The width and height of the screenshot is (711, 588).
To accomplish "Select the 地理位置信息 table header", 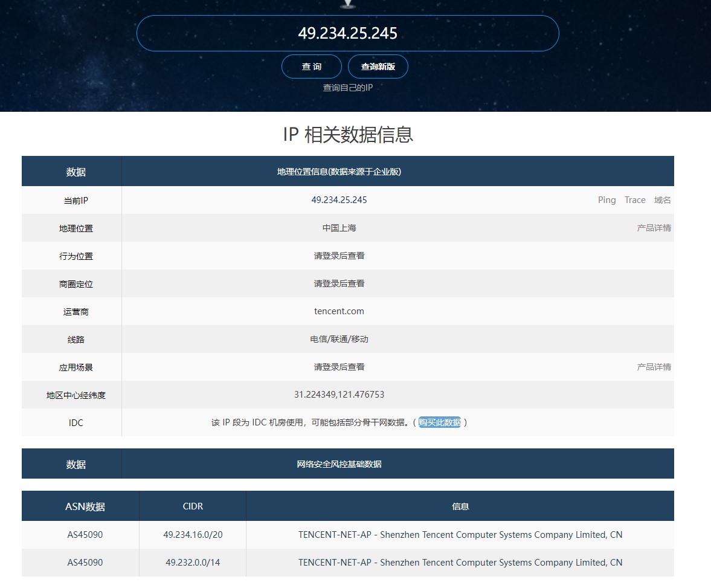I will click(x=339, y=172).
